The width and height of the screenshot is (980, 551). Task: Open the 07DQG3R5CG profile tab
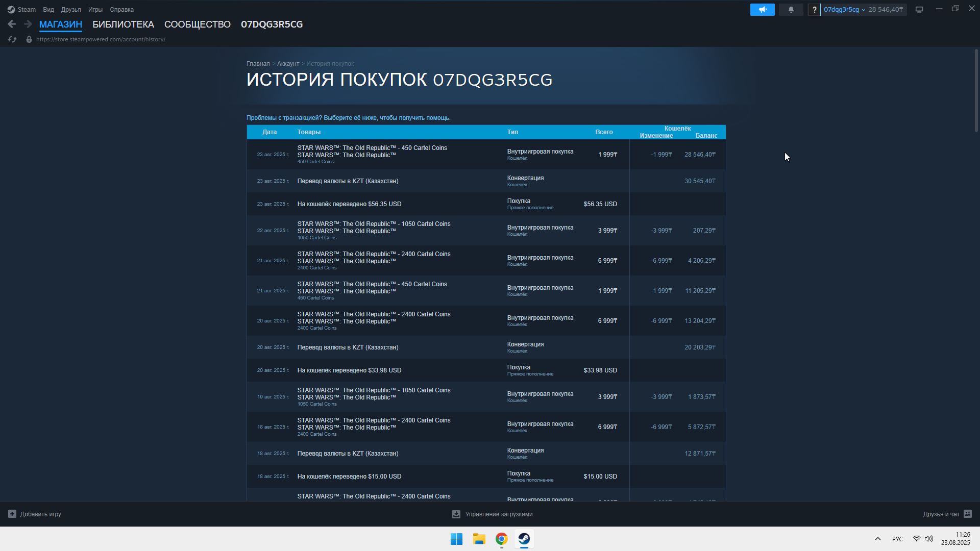(272, 24)
